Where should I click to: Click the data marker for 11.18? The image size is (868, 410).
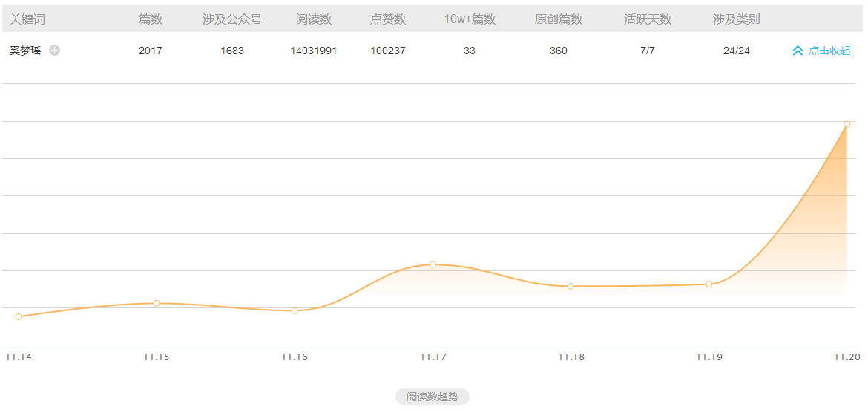[571, 286]
